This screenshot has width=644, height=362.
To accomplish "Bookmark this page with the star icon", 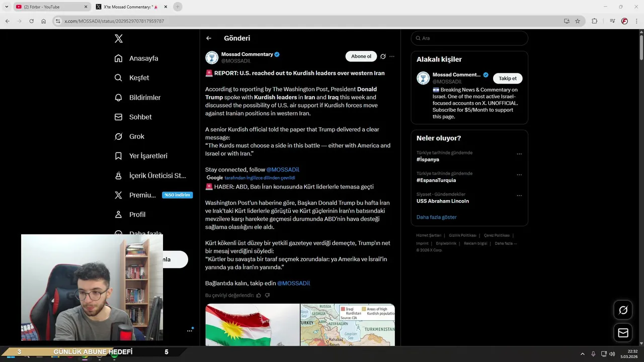I will 578,21.
